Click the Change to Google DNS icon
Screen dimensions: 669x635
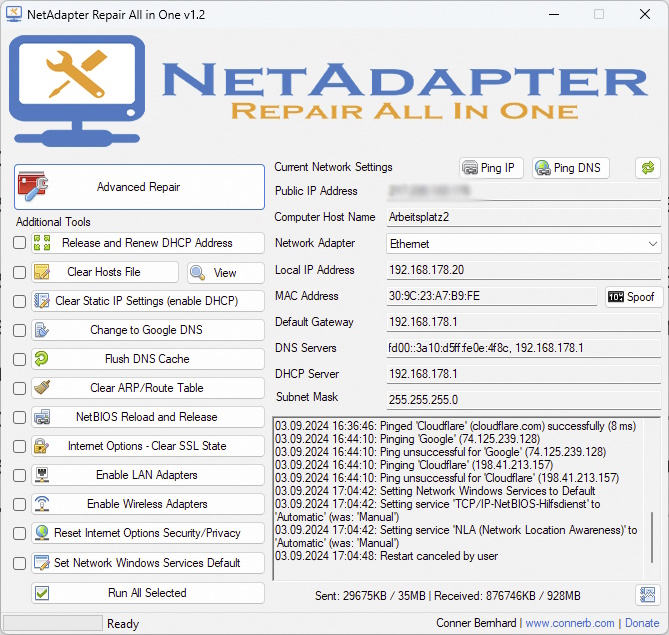pos(42,330)
